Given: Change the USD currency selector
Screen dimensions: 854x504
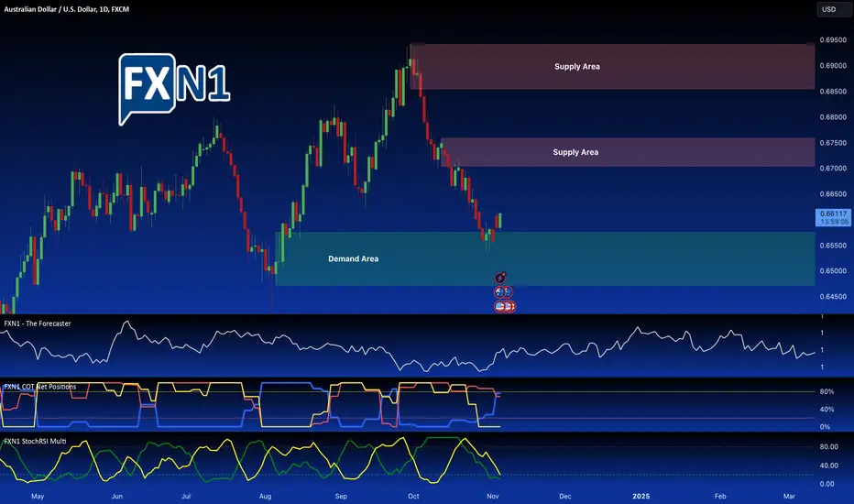Looking at the screenshot, I should coord(834,9).
